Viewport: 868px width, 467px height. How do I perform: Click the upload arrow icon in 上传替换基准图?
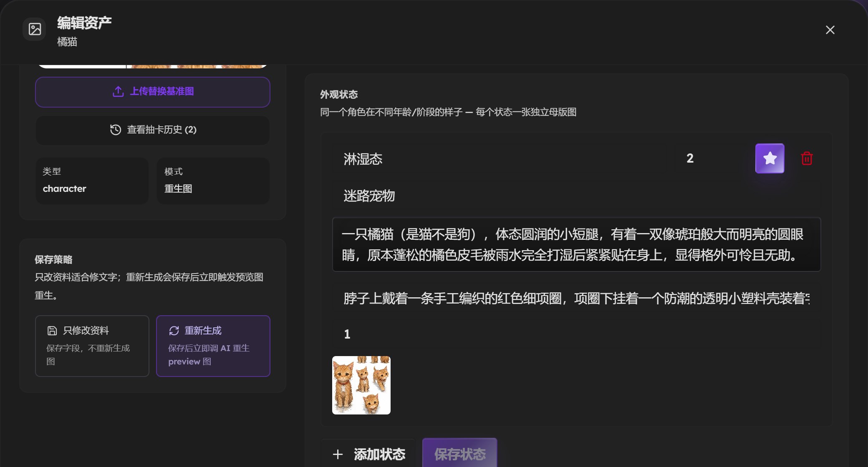tap(118, 91)
